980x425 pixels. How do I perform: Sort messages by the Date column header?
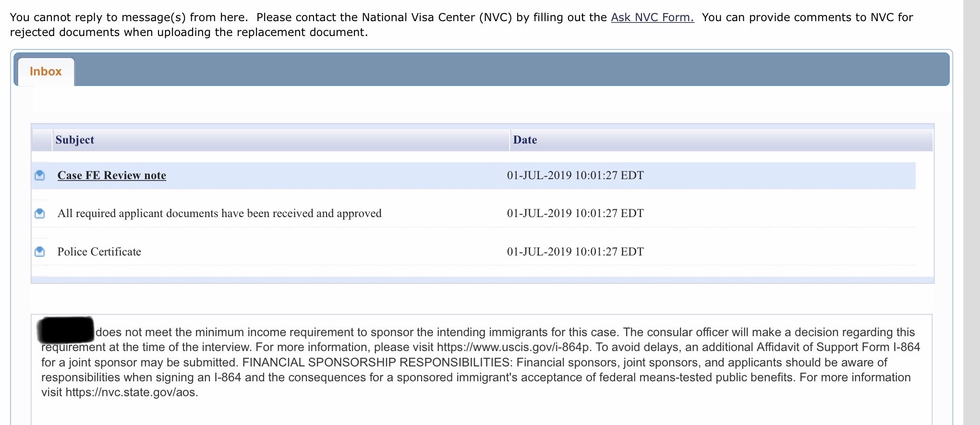[525, 140]
